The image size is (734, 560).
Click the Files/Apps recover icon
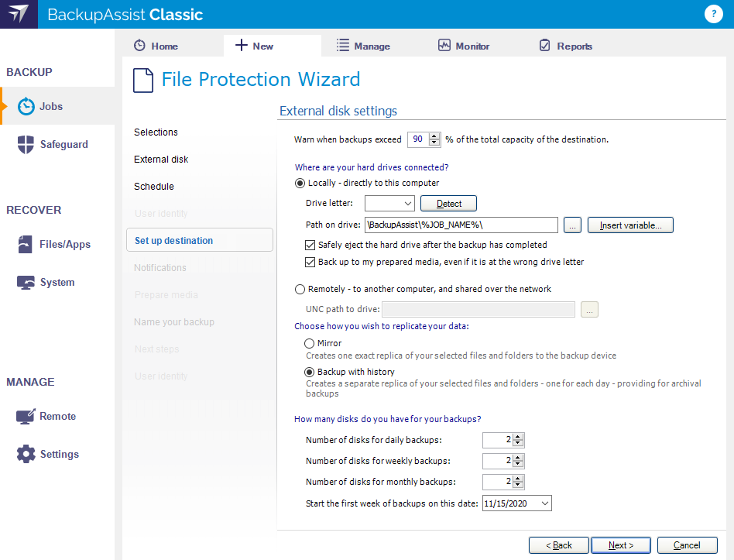point(26,245)
